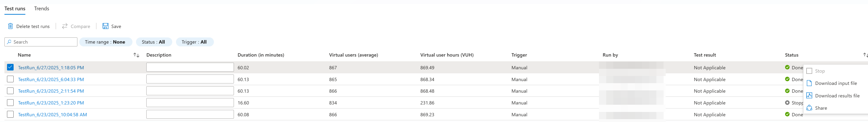
Task: Click the Stop option checkbox in menu
Action: pyautogui.click(x=809, y=71)
